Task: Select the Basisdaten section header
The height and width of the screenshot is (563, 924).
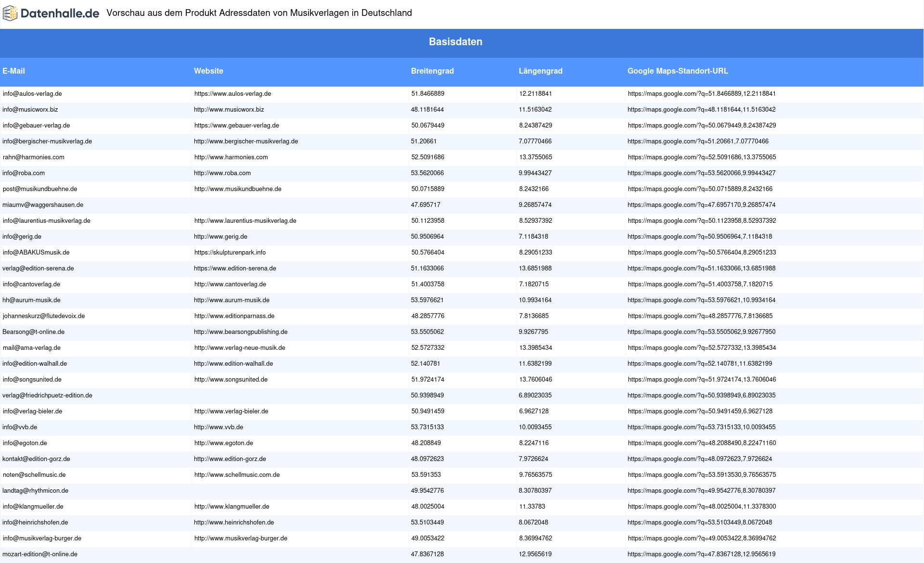Action: tap(455, 42)
